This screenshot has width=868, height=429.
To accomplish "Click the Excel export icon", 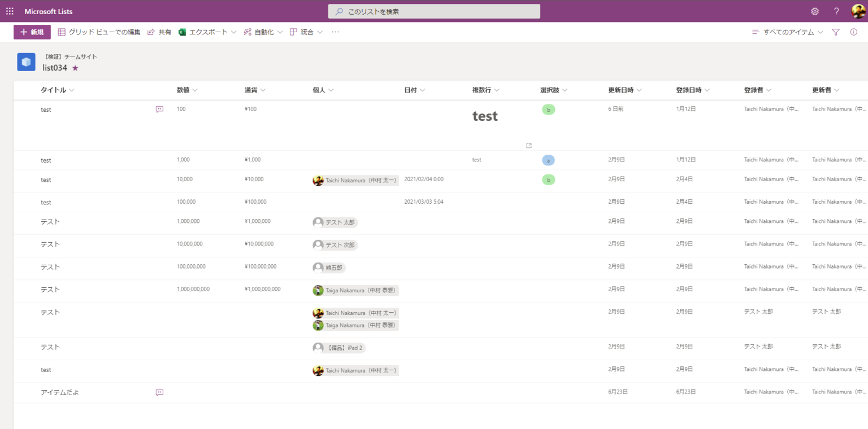I will (183, 32).
